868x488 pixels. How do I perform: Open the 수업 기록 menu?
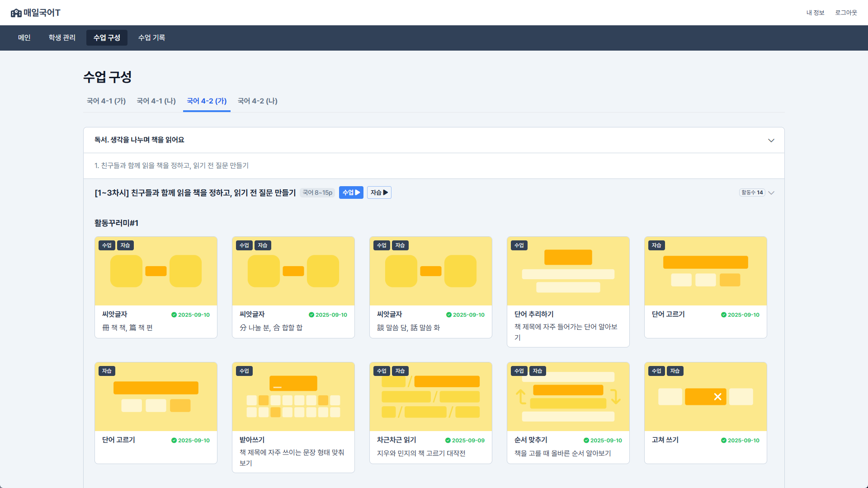[x=151, y=38]
